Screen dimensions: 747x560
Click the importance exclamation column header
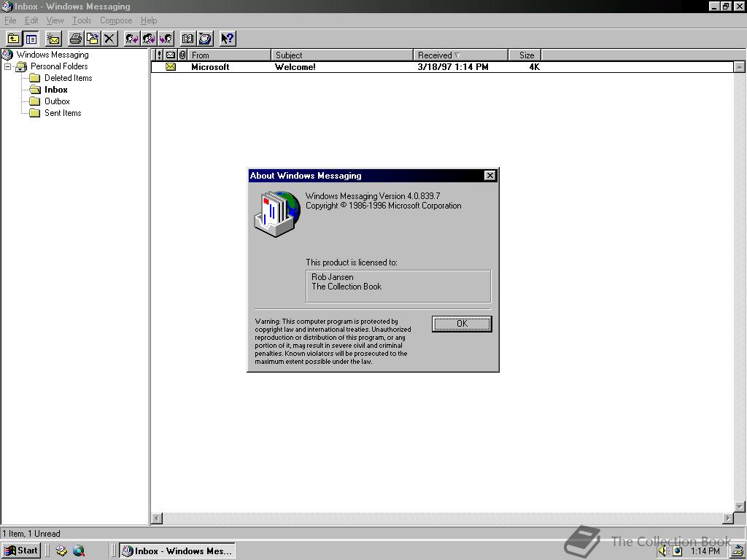click(x=159, y=55)
